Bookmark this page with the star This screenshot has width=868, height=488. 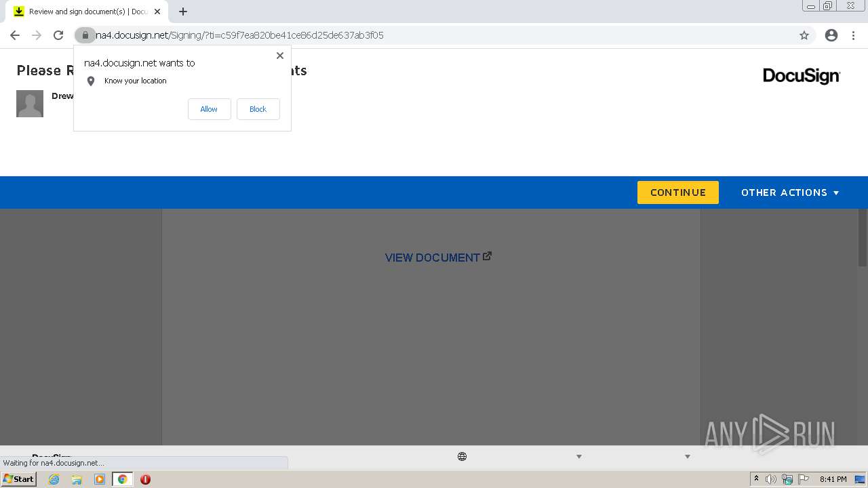tap(804, 35)
